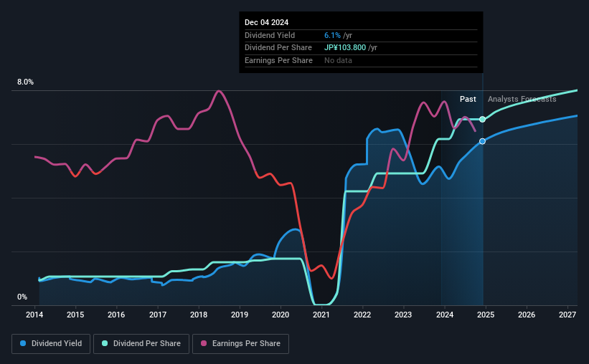
Task: Click the 2027 x-axis year label
Action: (567, 315)
